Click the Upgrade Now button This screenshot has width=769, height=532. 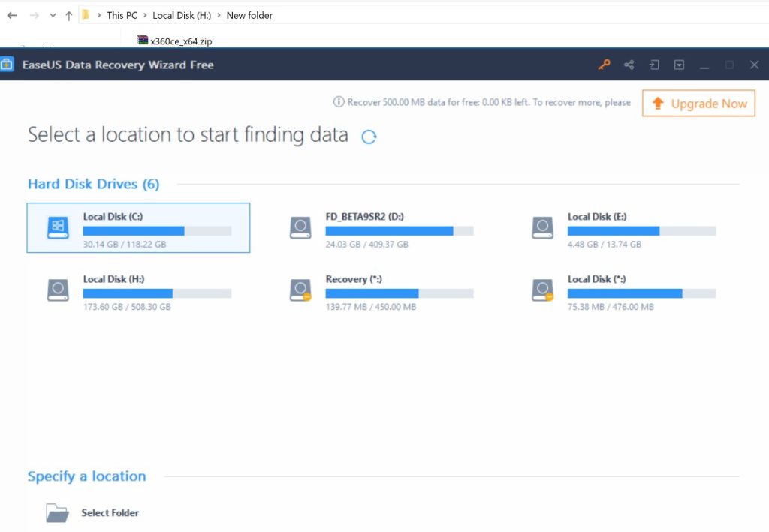698,104
